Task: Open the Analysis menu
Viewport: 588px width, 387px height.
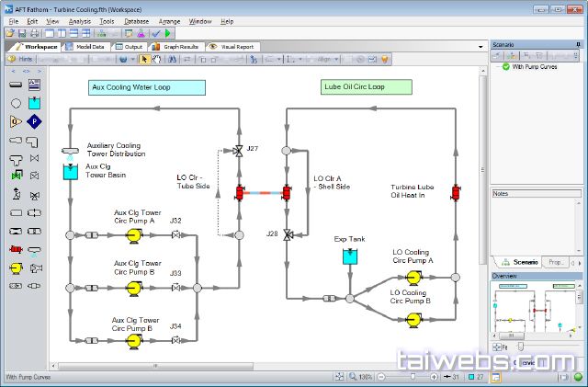Action: click(x=80, y=20)
